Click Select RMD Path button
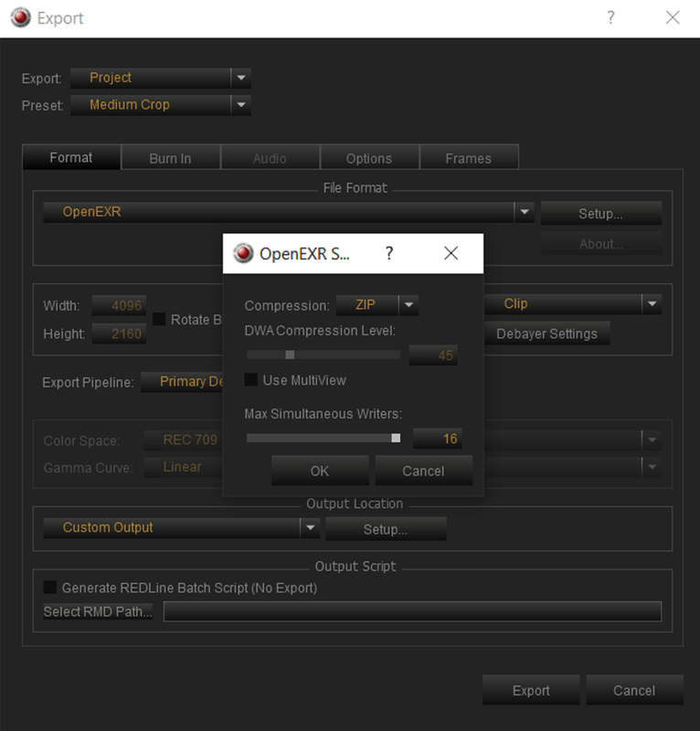This screenshot has width=700, height=731. [98, 611]
